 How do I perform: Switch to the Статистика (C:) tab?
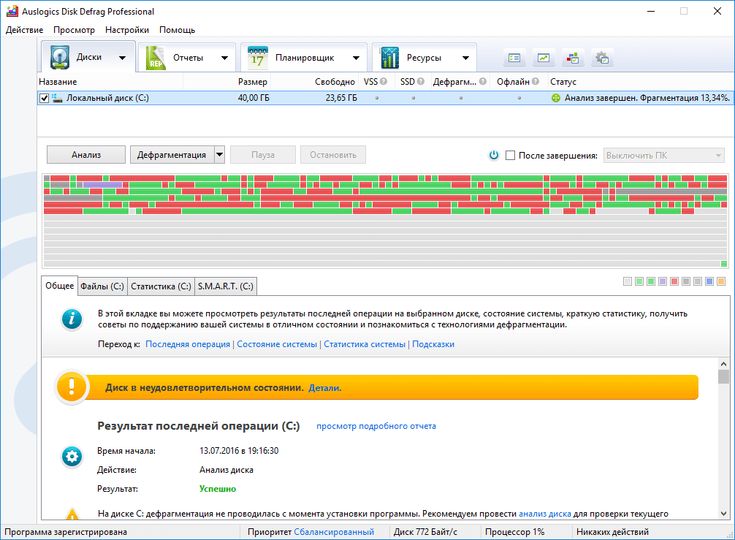click(x=161, y=286)
